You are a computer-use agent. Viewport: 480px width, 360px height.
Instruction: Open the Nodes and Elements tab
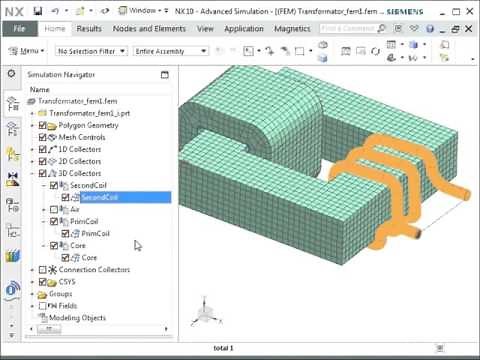pyautogui.click(x=149, y=29)
